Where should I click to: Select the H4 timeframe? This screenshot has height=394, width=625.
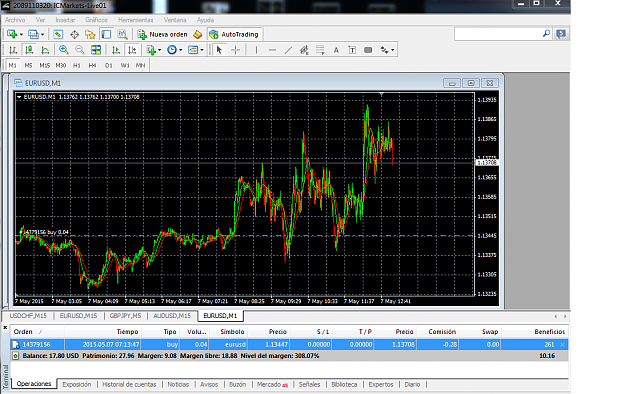click(x=92, y=65)
